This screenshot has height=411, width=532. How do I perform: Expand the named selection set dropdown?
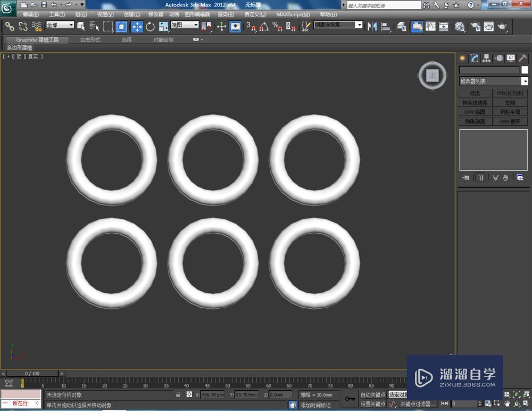coord(359,24)
